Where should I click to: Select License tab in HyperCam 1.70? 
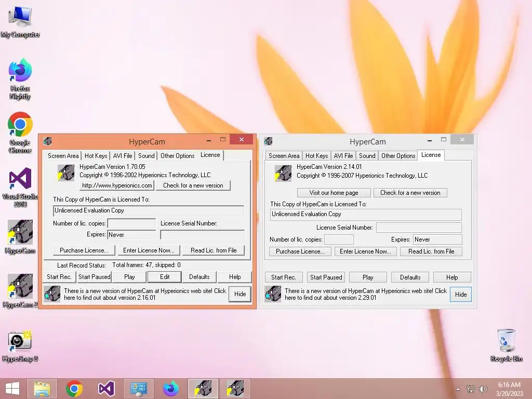coord(210,155)
